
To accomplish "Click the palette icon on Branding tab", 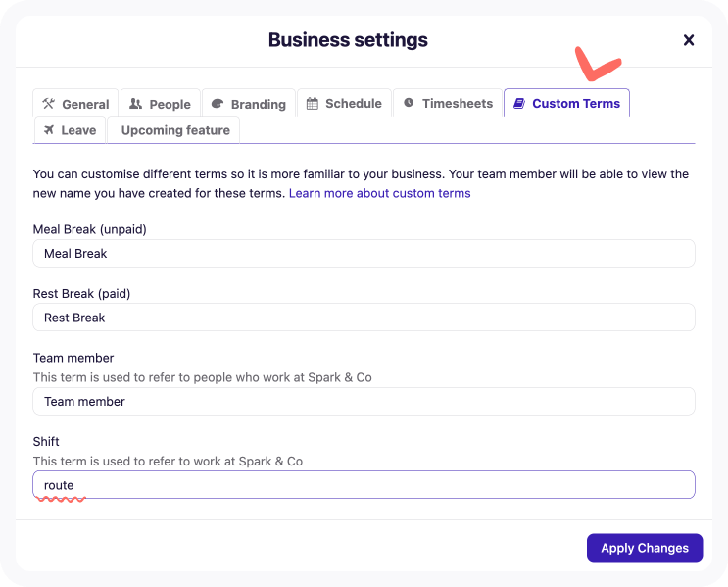I will tap(218, 104).
